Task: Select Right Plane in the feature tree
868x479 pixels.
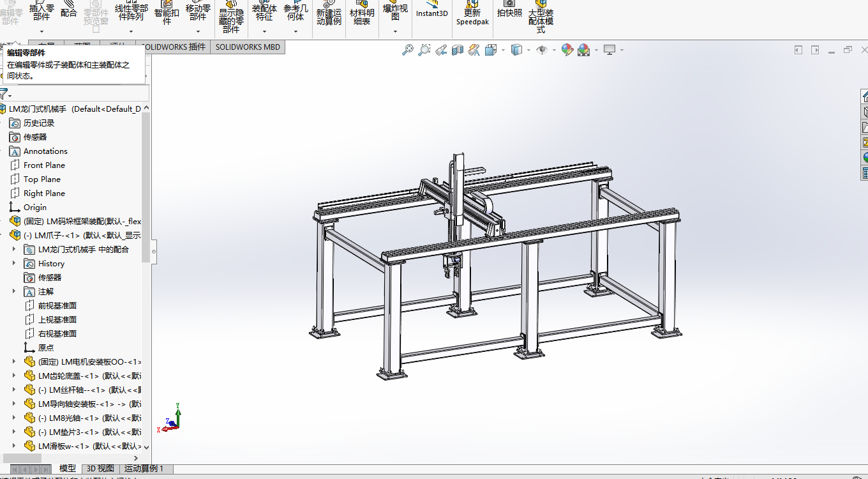Action: (x=44, y=193)
